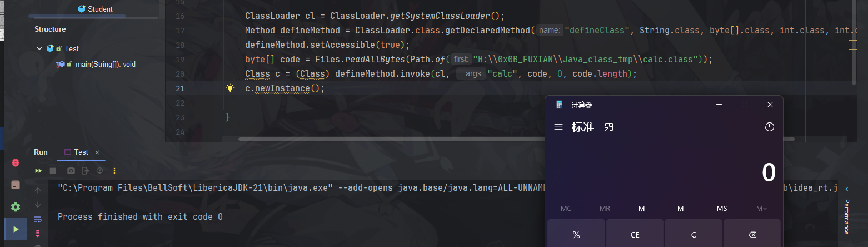This screenshot has height=247, width=868.
Task: Click line number 16 in the gutter
Action: point(179,16)
